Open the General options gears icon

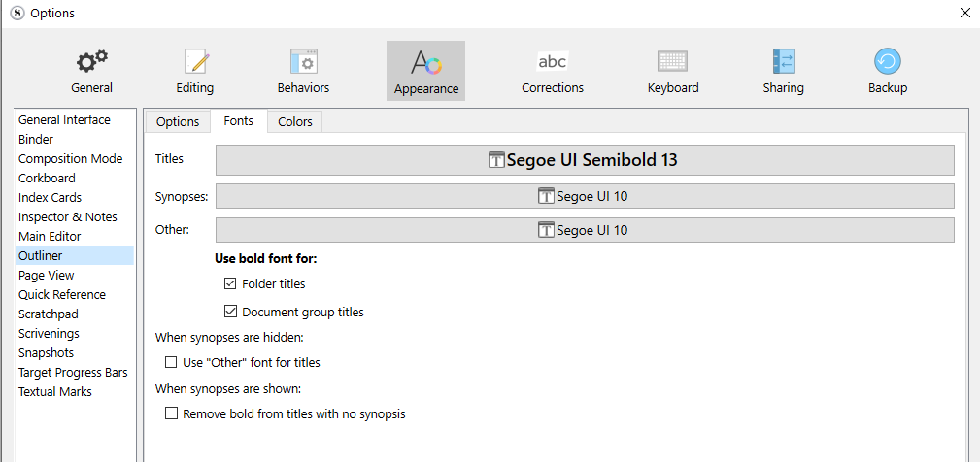coord(92,61)
